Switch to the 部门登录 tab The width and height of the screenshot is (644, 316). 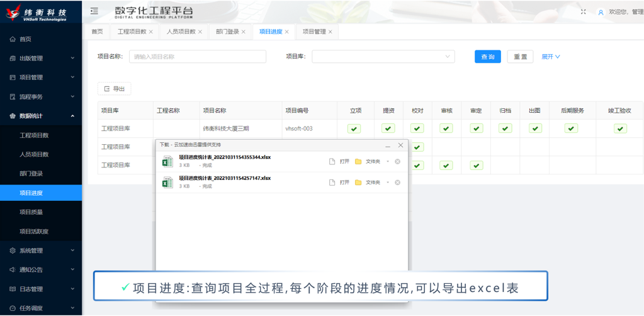[x=227, y=31]
